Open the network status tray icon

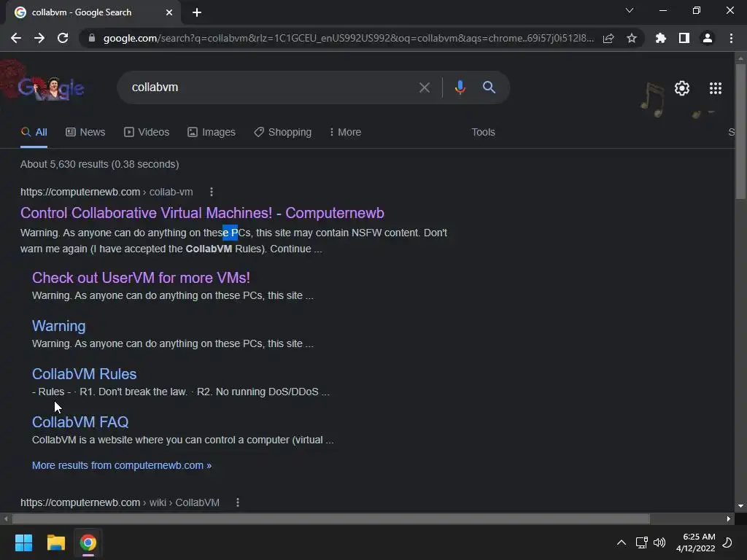tap(641, 542)
